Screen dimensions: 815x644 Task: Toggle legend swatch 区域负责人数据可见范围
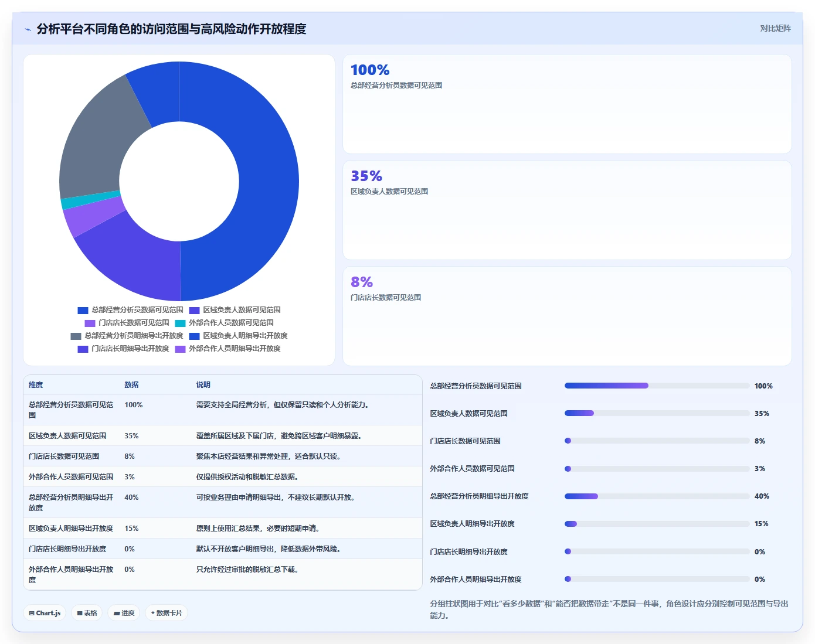pos(194,310)
